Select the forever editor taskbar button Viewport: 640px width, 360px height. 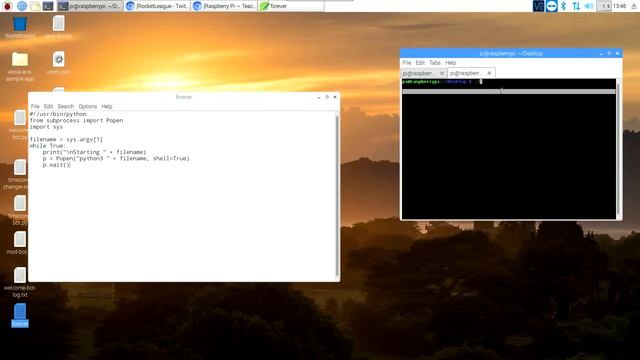tap(291, 6)
